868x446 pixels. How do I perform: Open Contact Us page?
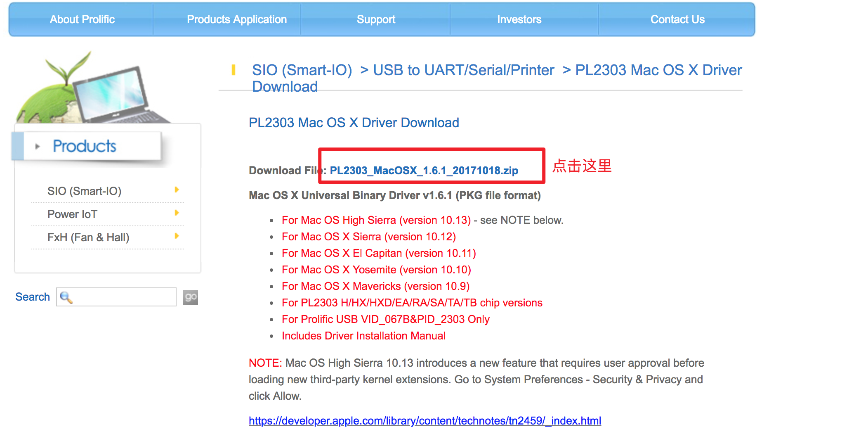677,19
